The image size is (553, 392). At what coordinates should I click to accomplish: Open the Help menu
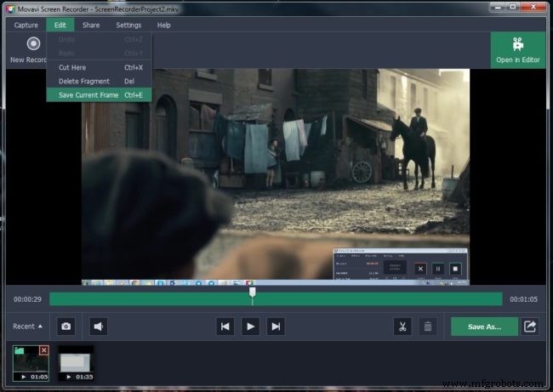point(164,25)
